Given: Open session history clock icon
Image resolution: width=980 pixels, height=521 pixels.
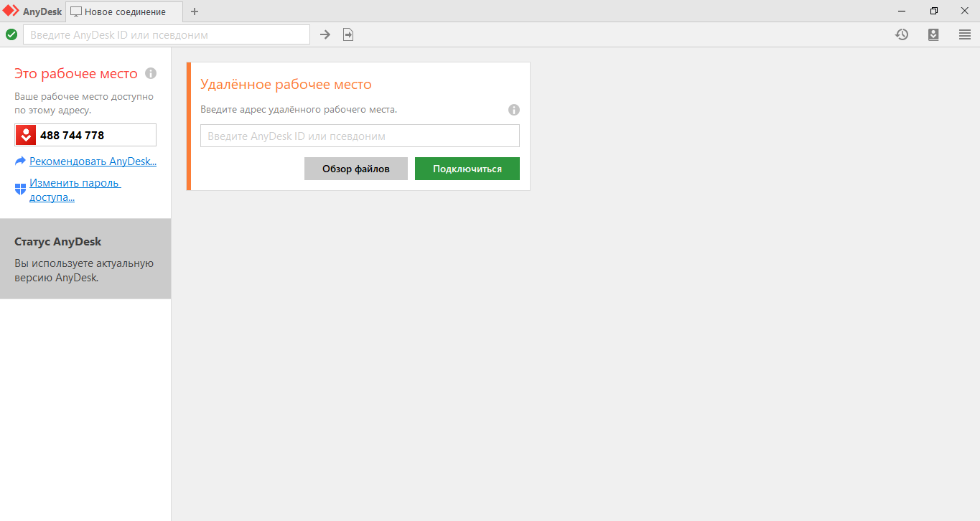Looking at the screenshot, I should [902, 34].
